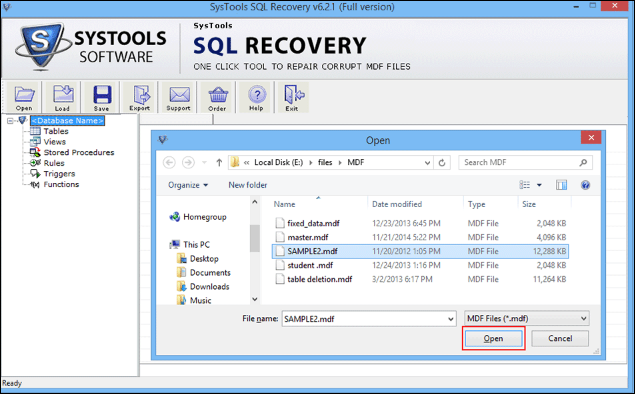Click the Save floppy disk icon
The height and width of the screenshot is (394, 635).
(x=102, y=97)
